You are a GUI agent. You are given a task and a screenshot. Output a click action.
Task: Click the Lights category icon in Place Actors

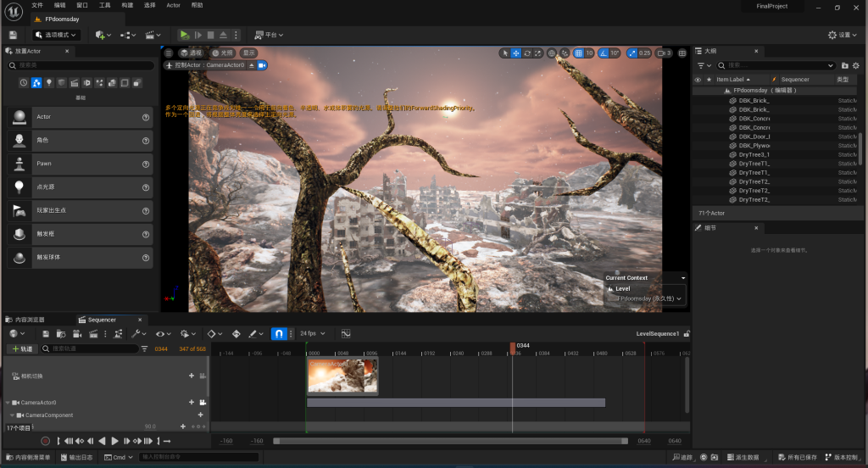49,82
